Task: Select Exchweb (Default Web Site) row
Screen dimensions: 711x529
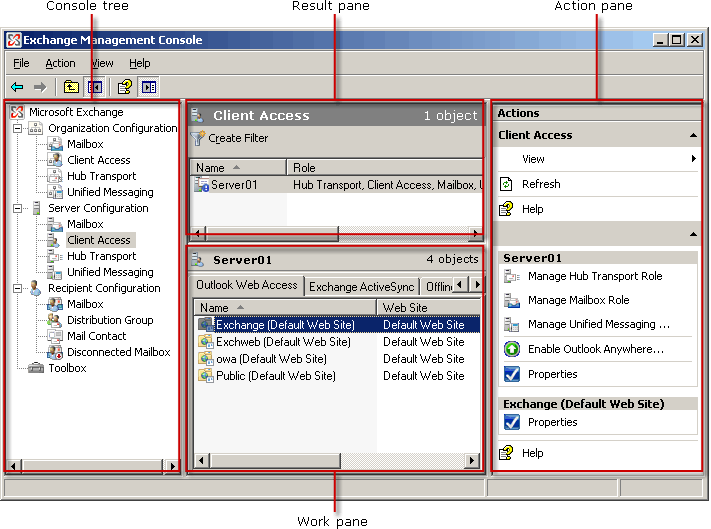Action: click(x=338, y=342)
